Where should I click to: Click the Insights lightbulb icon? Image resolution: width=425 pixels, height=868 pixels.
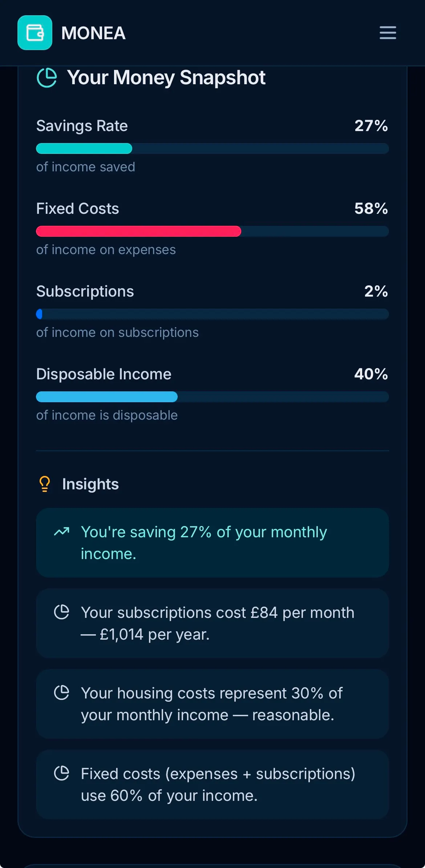45,484
